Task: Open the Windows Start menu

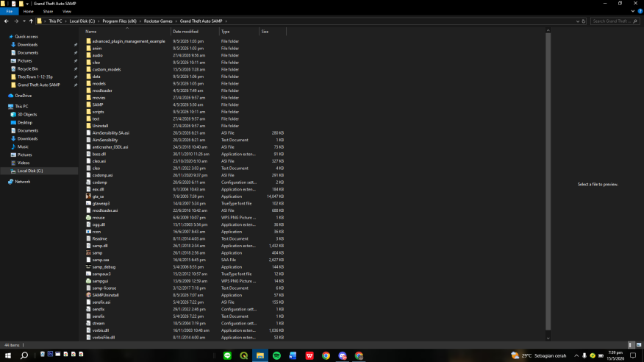Action: click(x=8, y=355)
